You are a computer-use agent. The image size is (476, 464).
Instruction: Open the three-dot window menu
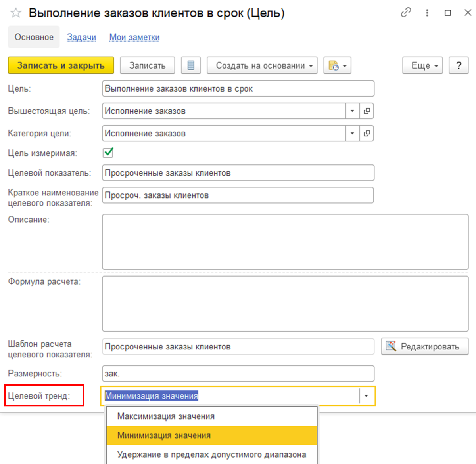tap(427, 13)
